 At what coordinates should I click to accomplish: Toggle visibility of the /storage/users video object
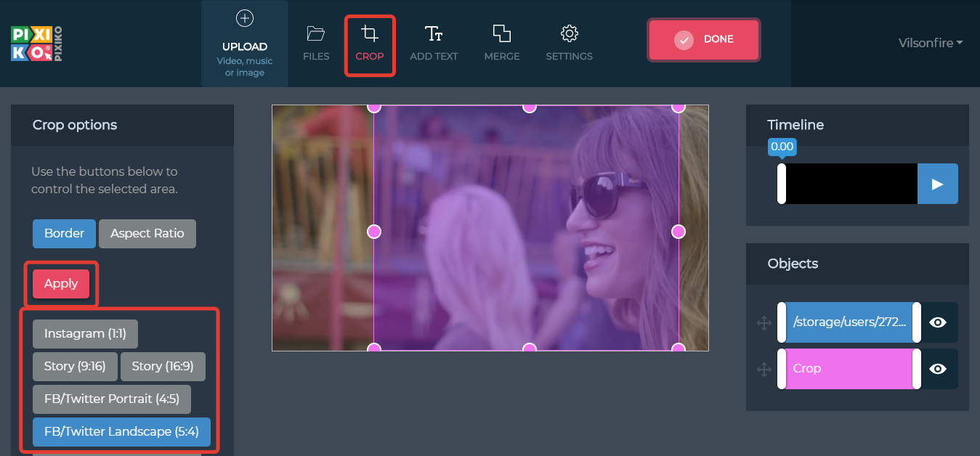938,322
